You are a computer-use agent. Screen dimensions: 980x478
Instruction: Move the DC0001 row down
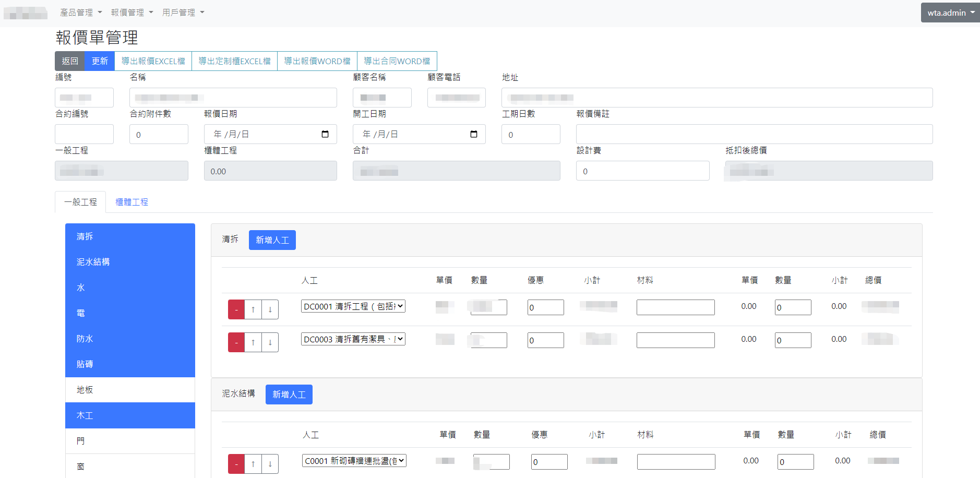point(270,309)
